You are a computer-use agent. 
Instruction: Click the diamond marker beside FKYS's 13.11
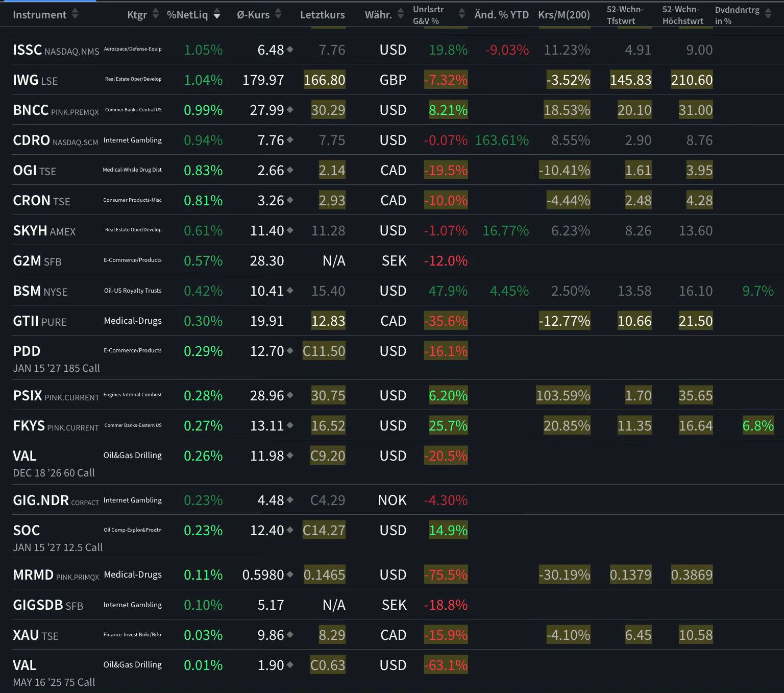[290, 425]
